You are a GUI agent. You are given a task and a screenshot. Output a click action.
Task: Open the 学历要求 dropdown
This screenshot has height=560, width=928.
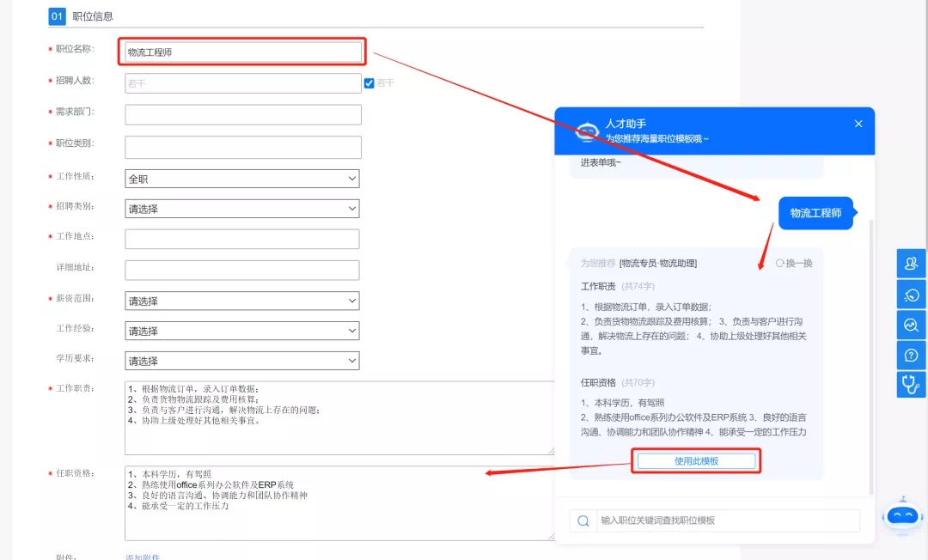242,361
